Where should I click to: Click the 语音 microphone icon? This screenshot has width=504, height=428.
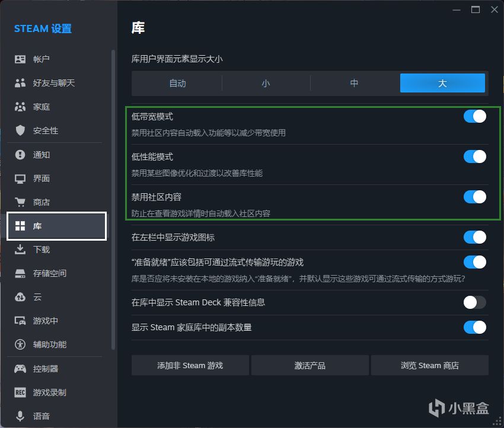pyautogui.click(x=20, y=416)
